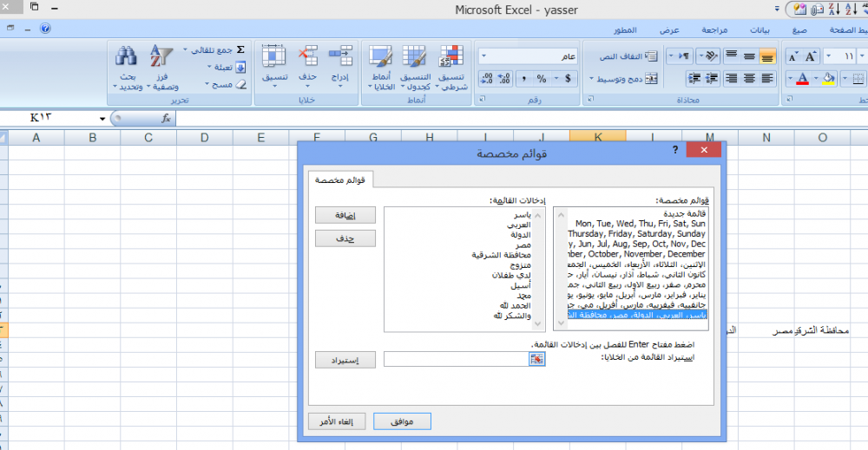The width and height of the screenshot is (868, 450).
Task: Expand the Name Box dropdown arrow
Action: tap(102, 119)
